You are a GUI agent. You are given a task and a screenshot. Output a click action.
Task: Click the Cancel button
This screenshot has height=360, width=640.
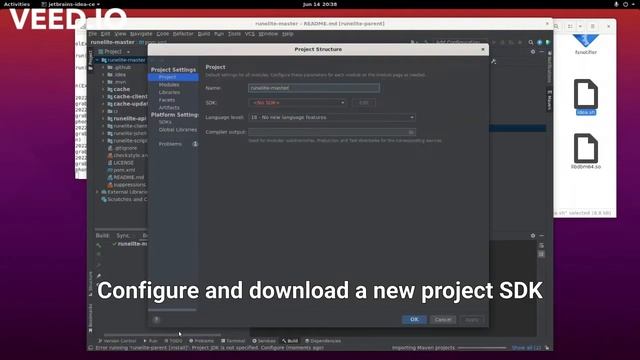coord(443,319)
